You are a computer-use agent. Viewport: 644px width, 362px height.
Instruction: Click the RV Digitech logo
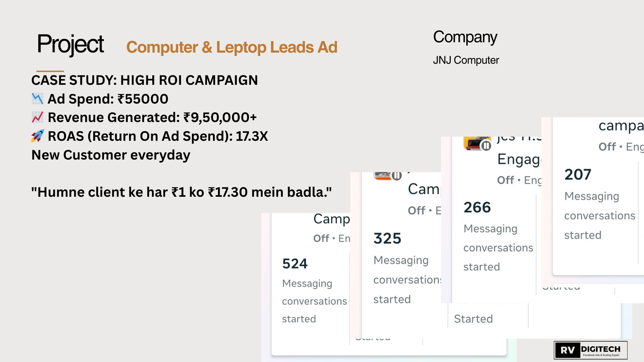(590, 350)
